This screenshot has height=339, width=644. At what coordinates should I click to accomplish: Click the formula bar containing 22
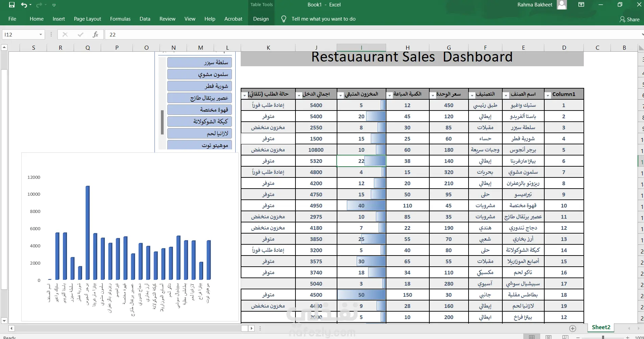(372, 34)
